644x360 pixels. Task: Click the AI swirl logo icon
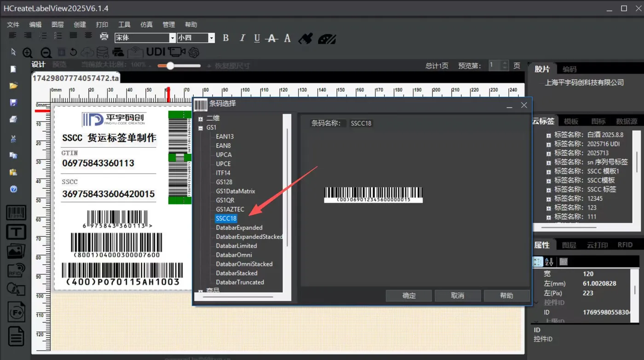click(x=193, y=52)
